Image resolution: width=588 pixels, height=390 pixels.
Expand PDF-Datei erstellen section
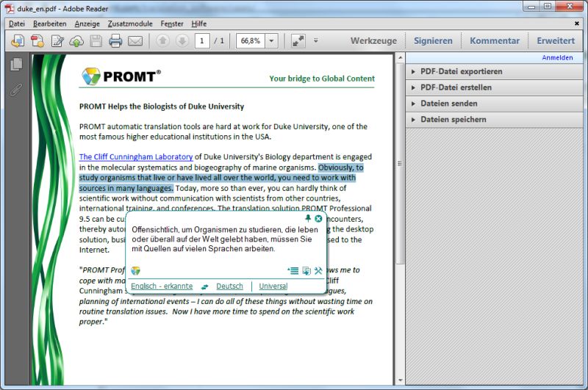point(494,87)
